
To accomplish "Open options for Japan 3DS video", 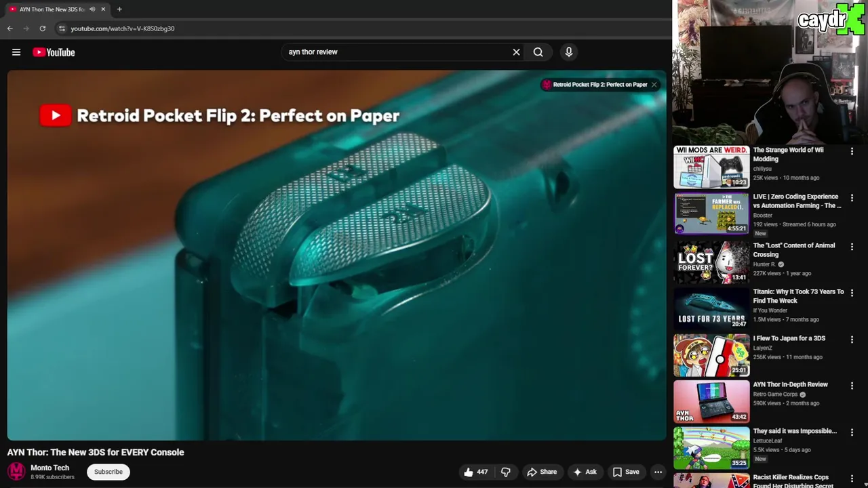I will click(852, 340).
